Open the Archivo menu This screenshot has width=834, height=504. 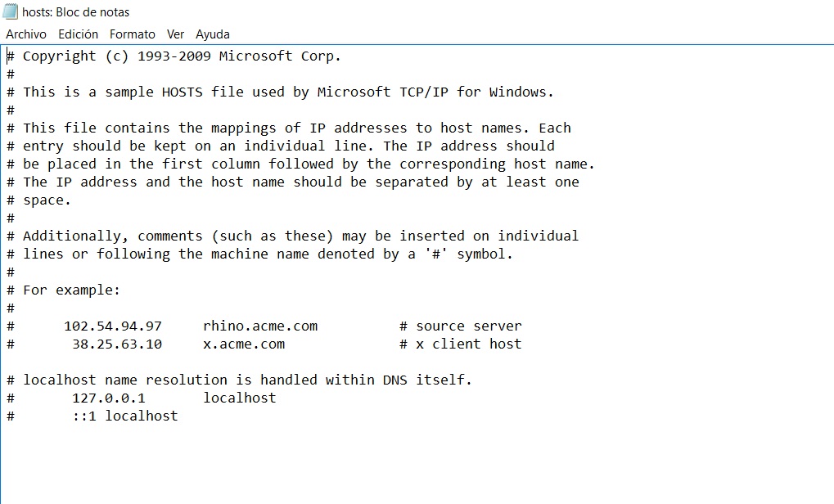26,34
